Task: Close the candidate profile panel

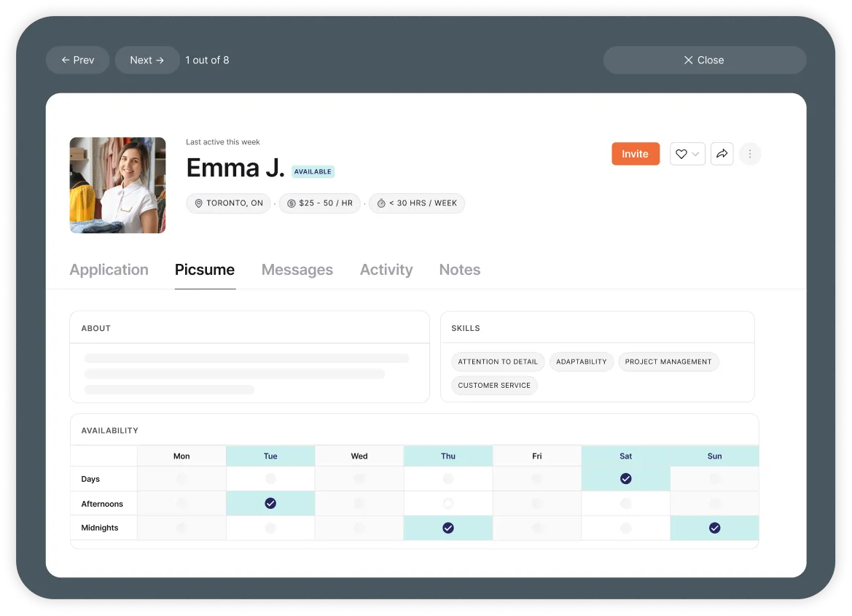Action: coord(704,61)
